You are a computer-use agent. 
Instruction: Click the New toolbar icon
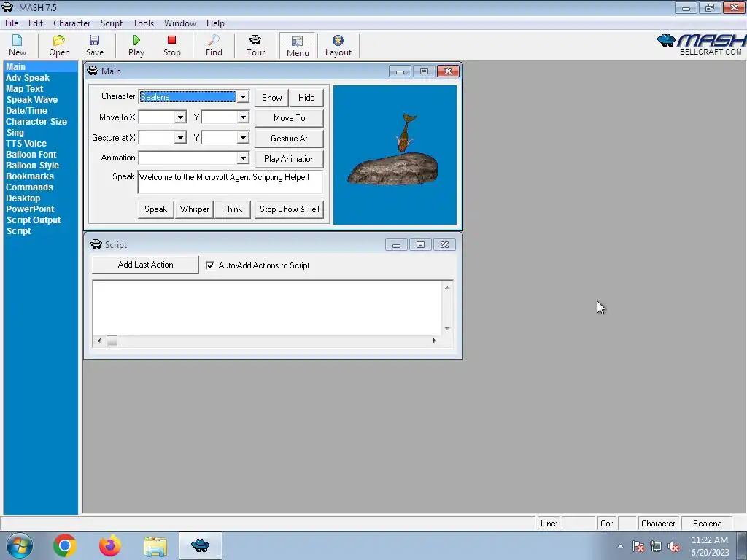[18, 46]
